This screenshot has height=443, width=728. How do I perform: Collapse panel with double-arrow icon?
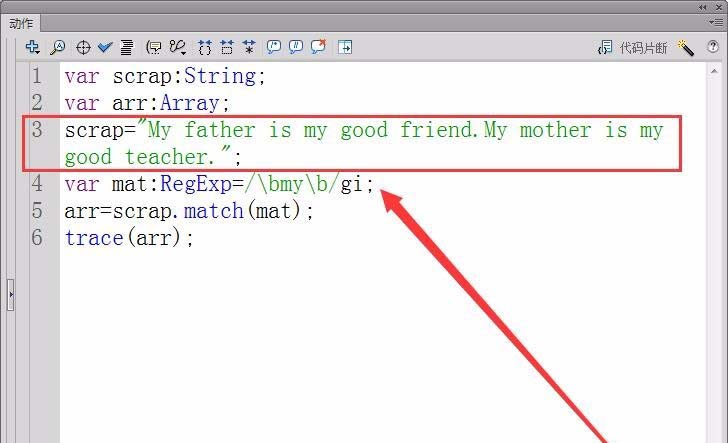(x=703, y=7)
